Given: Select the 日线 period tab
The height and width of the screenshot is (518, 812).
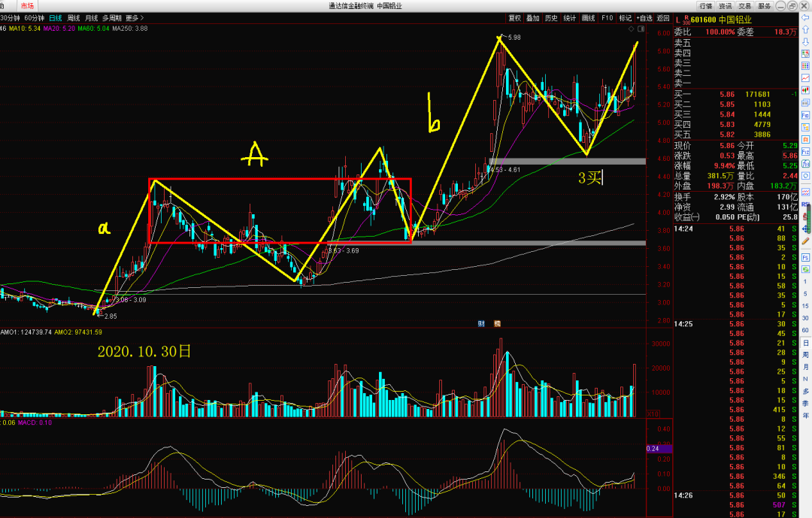Looking at the screenshot, I should (x=56, y=18).
